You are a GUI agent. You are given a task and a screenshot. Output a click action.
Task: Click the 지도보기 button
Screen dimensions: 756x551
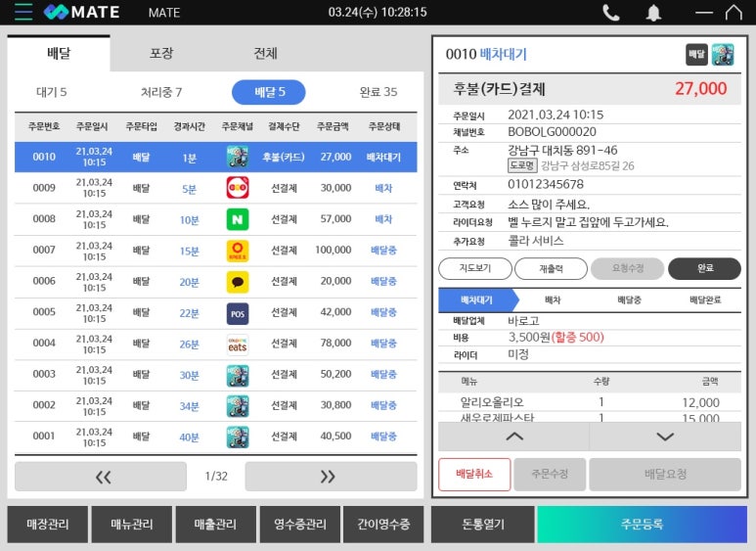[475, 268]
